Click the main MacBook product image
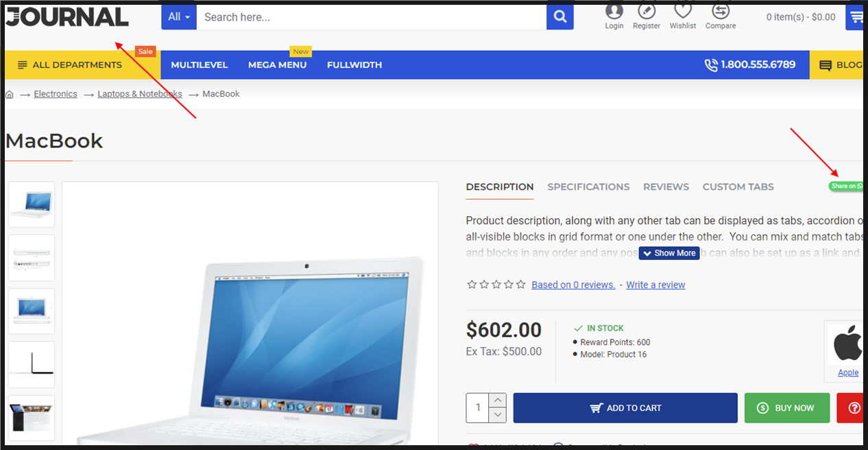Viewport: 868px width, 450px height. [250, 314]
